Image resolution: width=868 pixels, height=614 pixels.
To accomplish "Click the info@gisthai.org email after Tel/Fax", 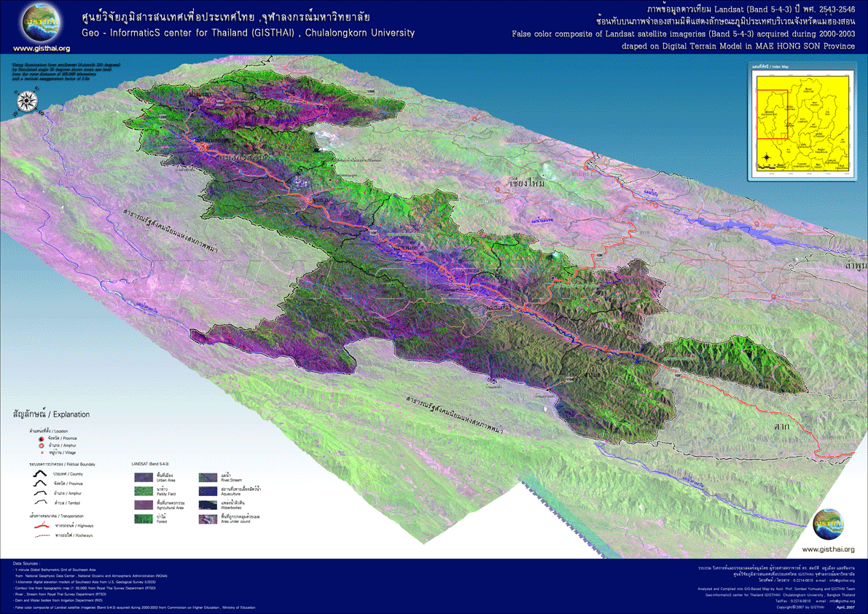I will [x=842, y=602].
